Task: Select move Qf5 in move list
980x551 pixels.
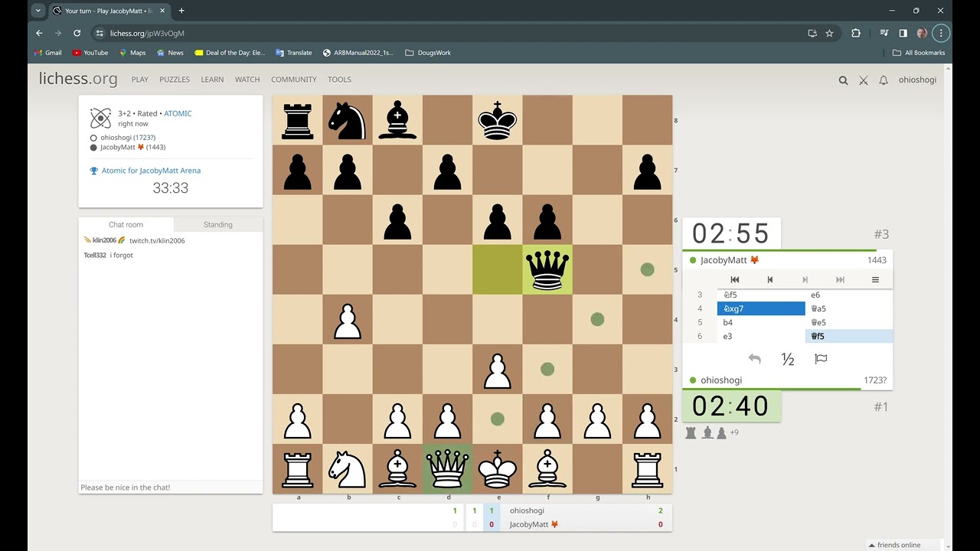Action: (x=849, y=336)
